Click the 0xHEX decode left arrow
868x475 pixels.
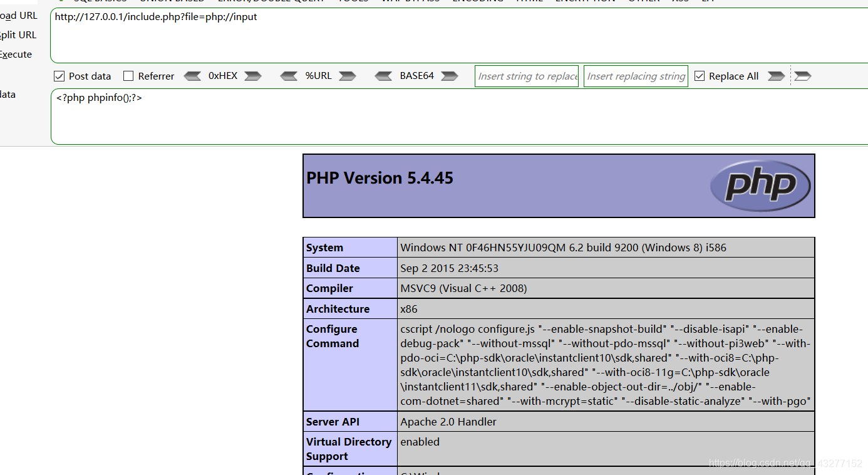(x=192, y=76)
